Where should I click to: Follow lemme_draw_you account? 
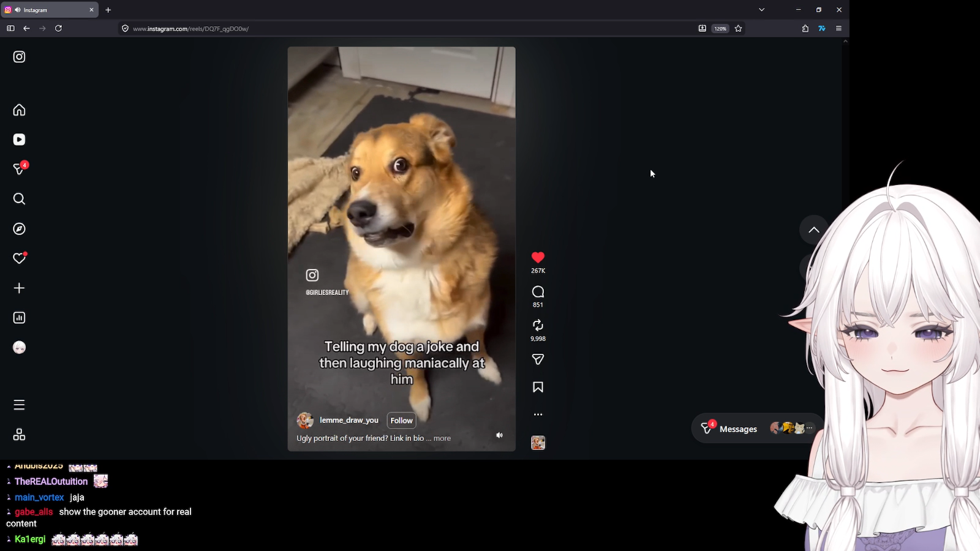pyautogui.click(x=401, y=421)
